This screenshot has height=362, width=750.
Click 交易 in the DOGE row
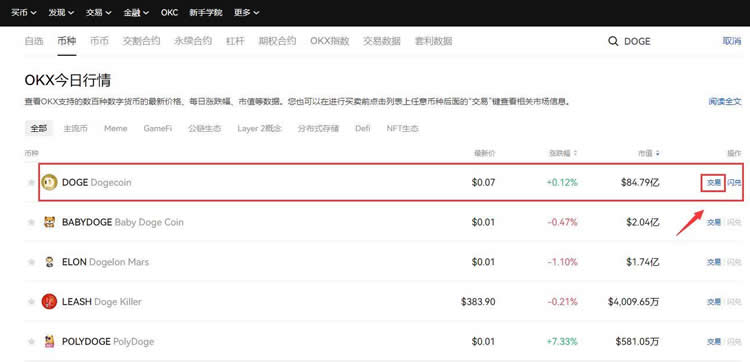tap(714, 183)
